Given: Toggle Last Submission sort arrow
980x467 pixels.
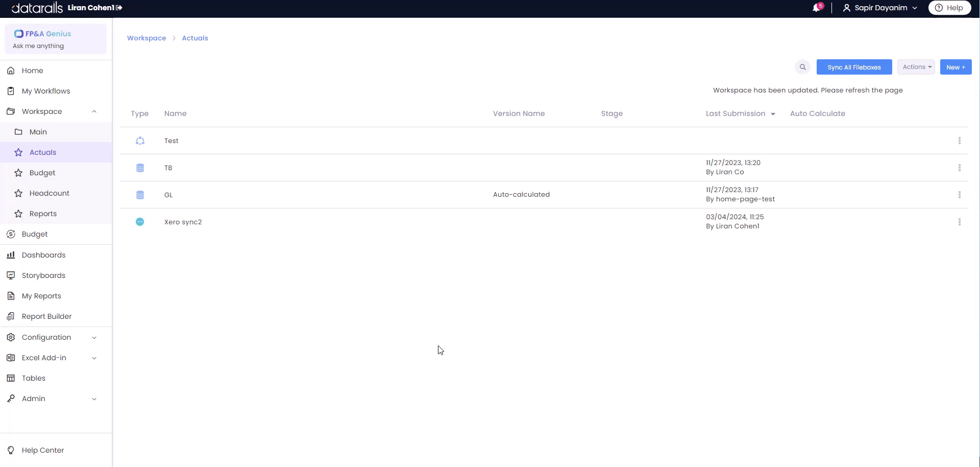Looking at the screenshot, I should pos(773,114).
